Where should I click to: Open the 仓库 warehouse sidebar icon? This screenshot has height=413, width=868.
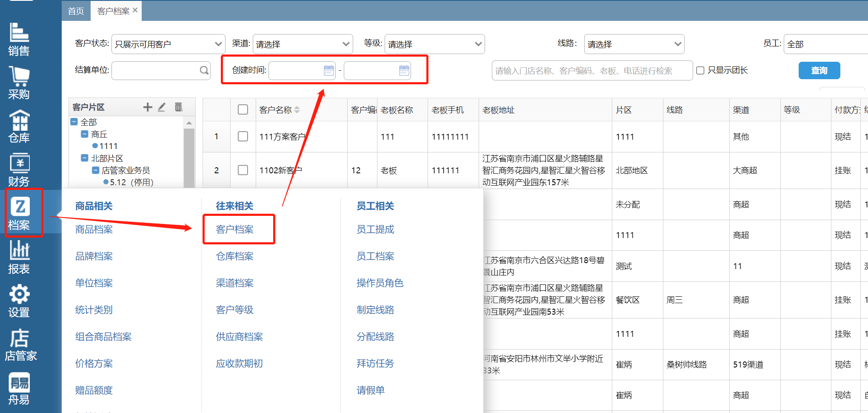point(19,126)
